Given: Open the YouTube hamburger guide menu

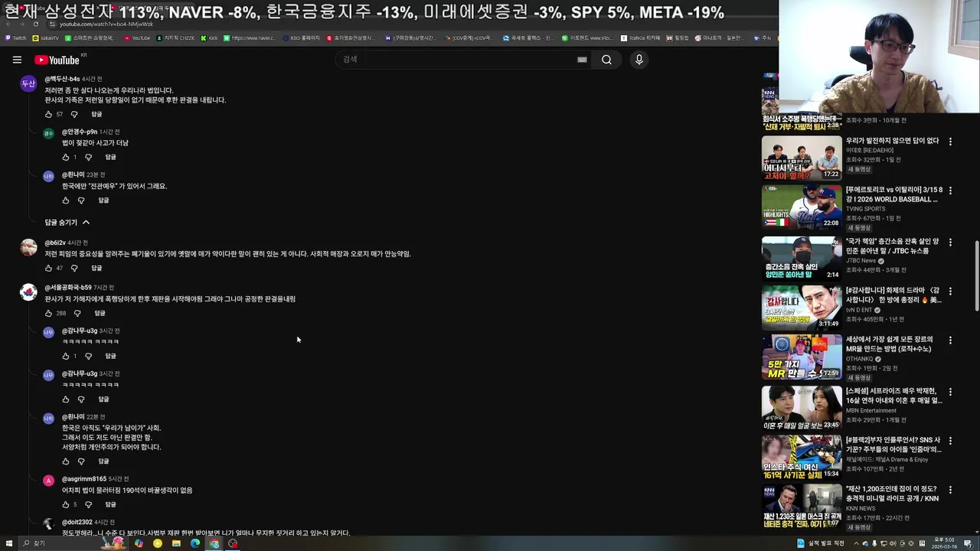Looking at the screenshot, I should click(x=17, y=60).
